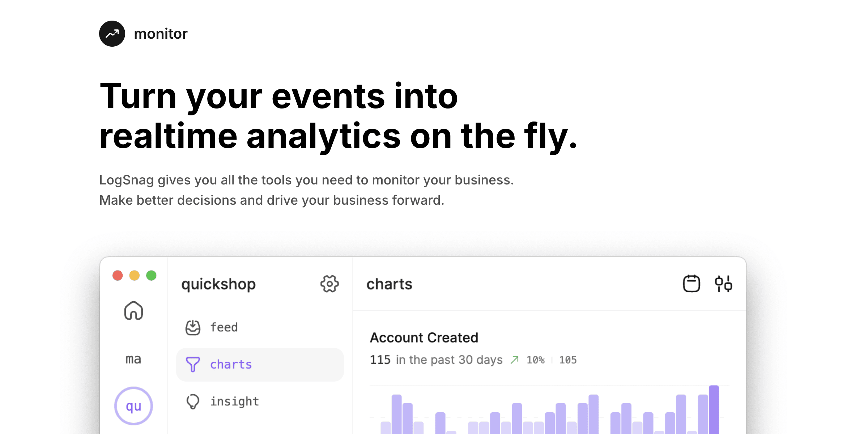Image resolution: width=868 pixels, height=434 pixels.
Task: Switch to the 'ma' project
Action: [x=133, y=359]
